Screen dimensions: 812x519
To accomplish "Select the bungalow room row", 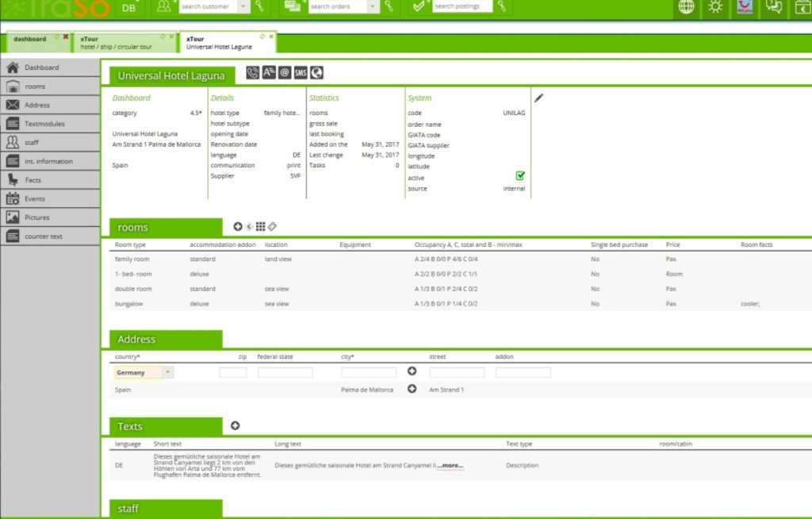I will tap(461, 304).
